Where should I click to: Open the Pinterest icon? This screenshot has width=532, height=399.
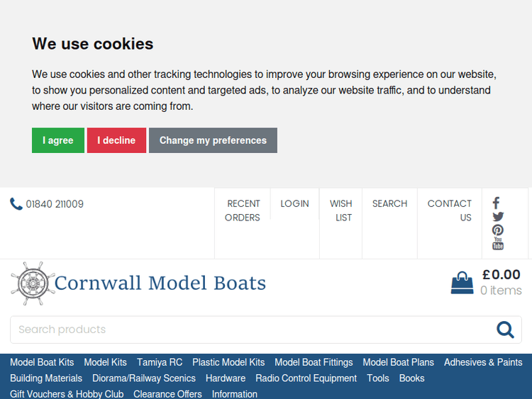tap(498, 230)
